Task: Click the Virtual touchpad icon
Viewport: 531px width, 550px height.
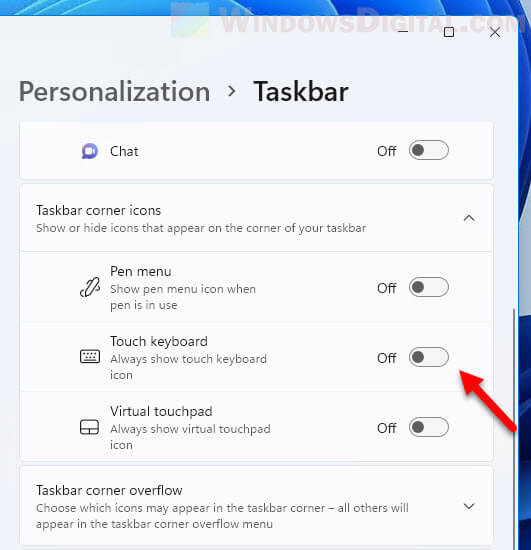Action: (89, 427)
